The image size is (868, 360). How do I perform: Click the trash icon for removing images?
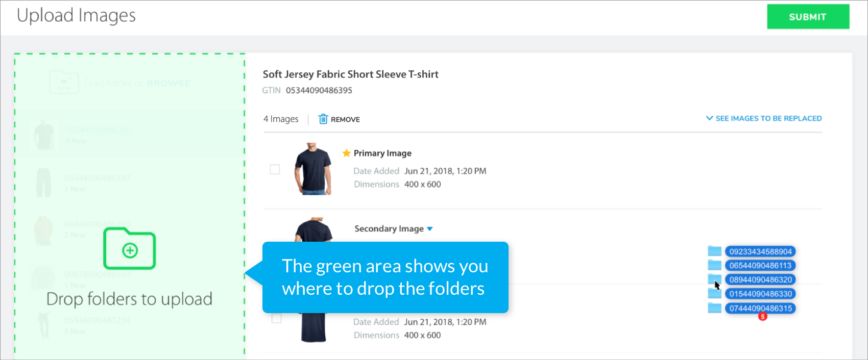pyautogui.click(x=323, y=119)
